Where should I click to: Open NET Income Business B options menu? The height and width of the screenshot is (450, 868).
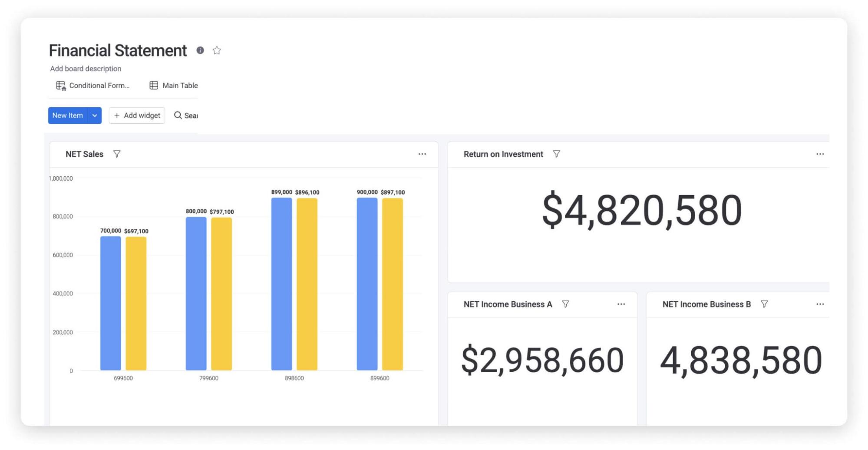pyautogui.click(x=820, y=304)
